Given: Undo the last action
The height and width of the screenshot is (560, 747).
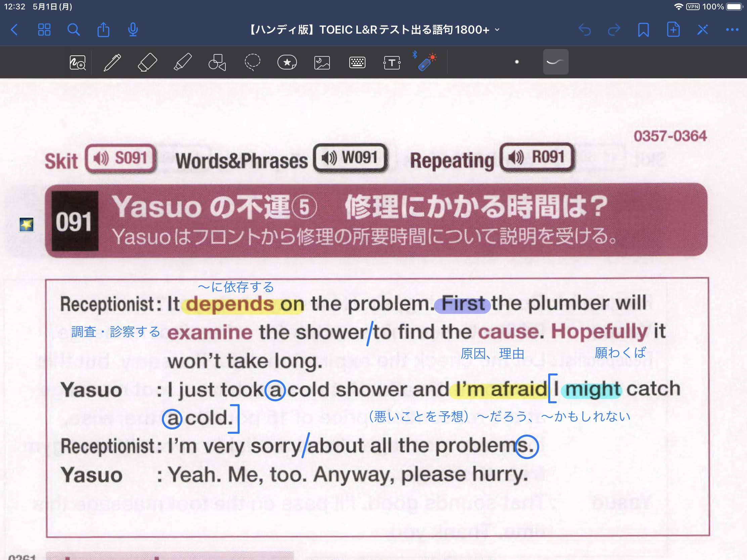Looking at the screenshot, I should tap(584, 30).
